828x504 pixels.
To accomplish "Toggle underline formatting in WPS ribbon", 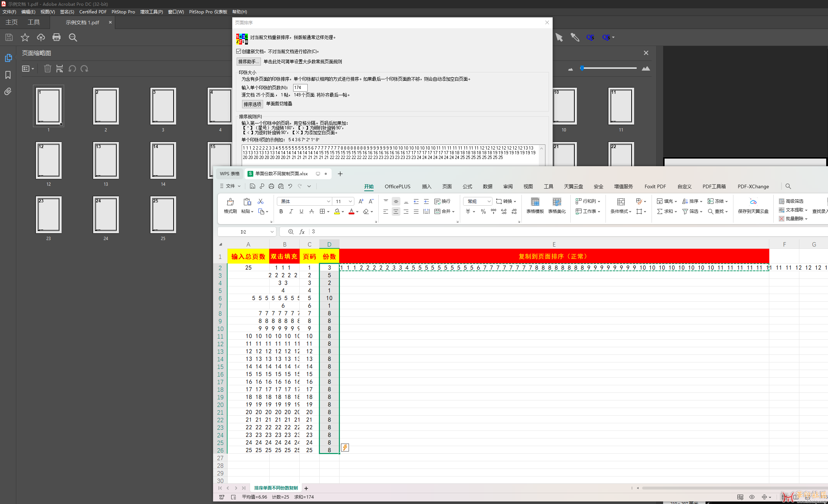I will 301,211.
